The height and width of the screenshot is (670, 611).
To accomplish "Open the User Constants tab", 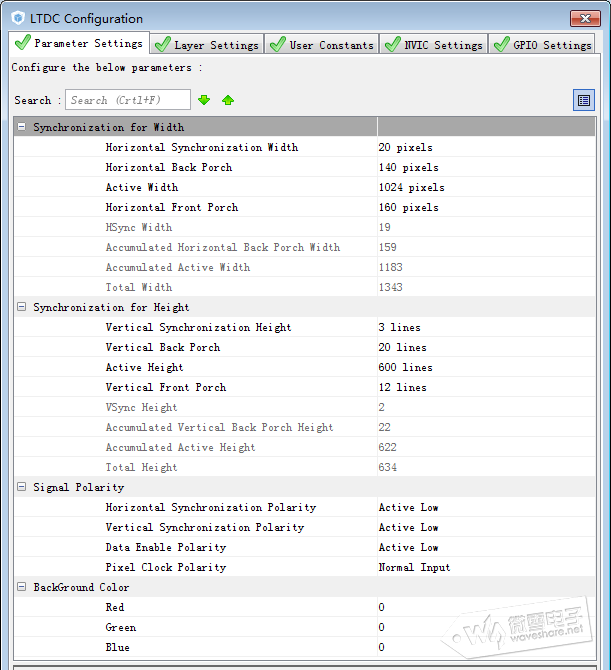I will [x=323, y=45].
